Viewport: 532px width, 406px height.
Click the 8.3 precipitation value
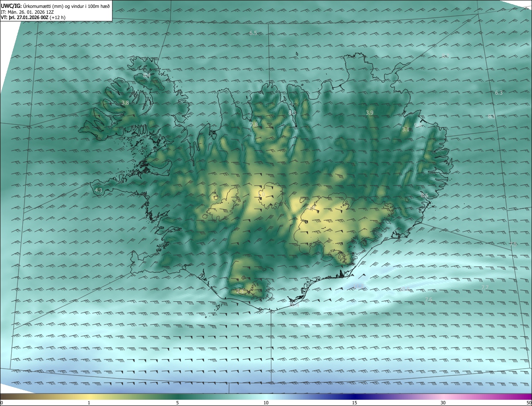coord(292,113)
